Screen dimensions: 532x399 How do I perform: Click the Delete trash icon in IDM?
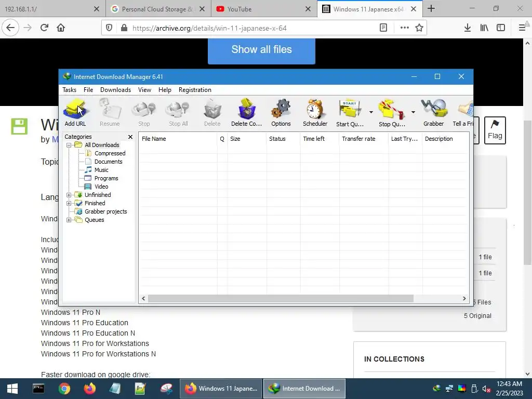pyautogui.click(x=212, y=113)
